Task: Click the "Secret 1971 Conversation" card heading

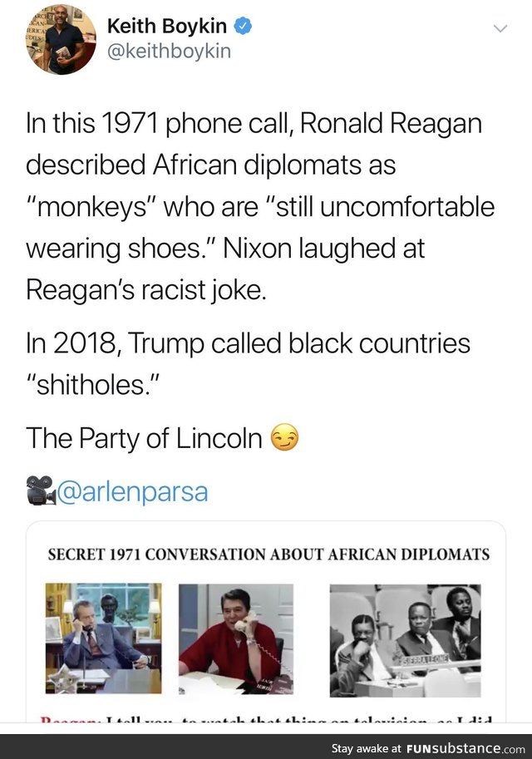Action: click(x=268, y=554)
